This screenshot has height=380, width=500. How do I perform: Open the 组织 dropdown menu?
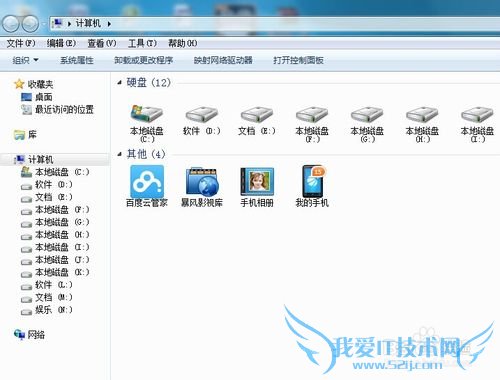click(x=25, y=60)
